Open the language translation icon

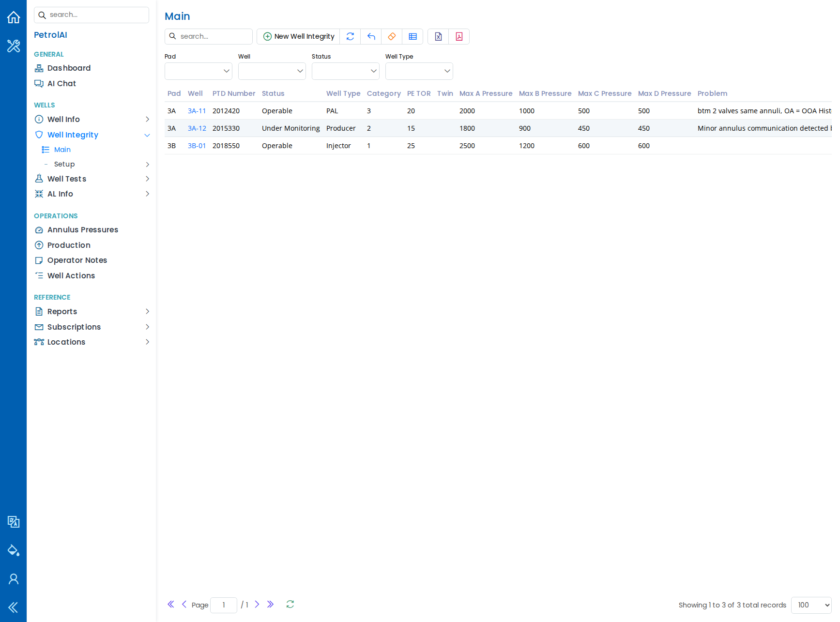[14, 522]
